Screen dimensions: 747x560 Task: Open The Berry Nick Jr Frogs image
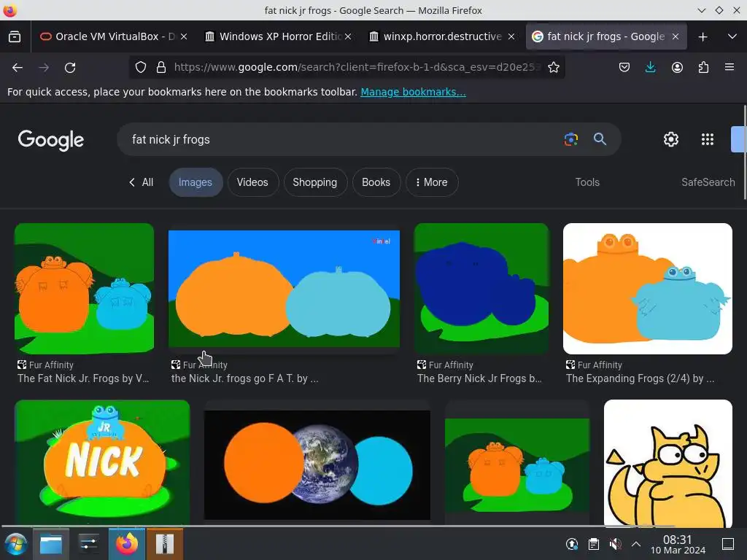[x=481, y=289]
